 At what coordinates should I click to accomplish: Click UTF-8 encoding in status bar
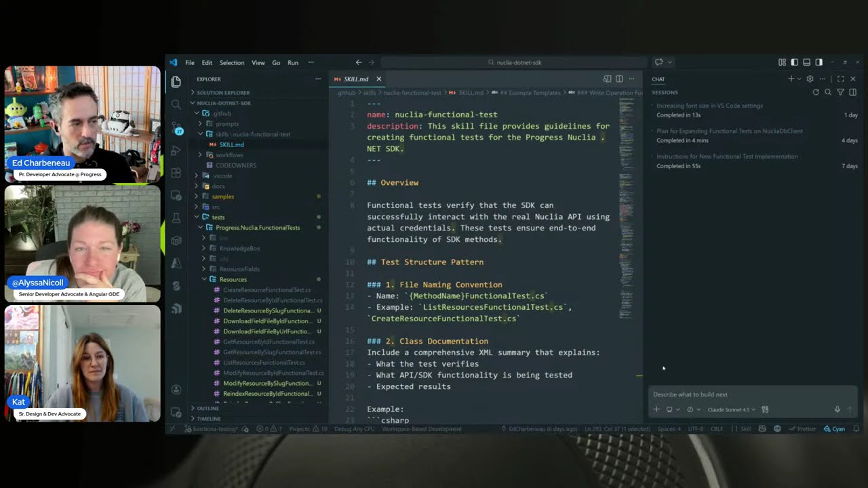click(695, 429)
